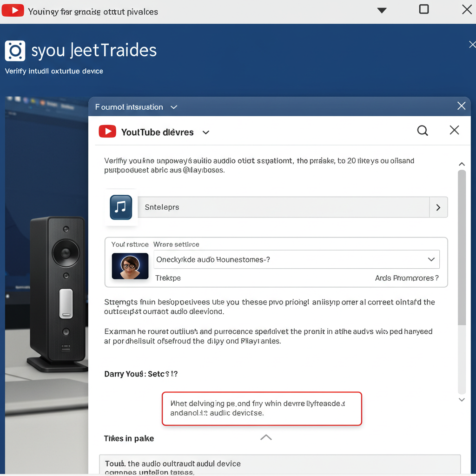Viewport: 476px width, 476px height.
Task: Click scrollbar up arrow
Action: 462,164
